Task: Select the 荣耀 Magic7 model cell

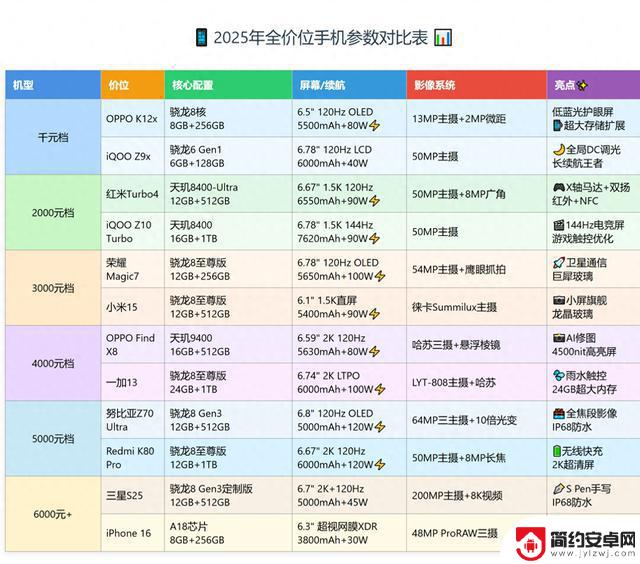Action: point(133,269)
